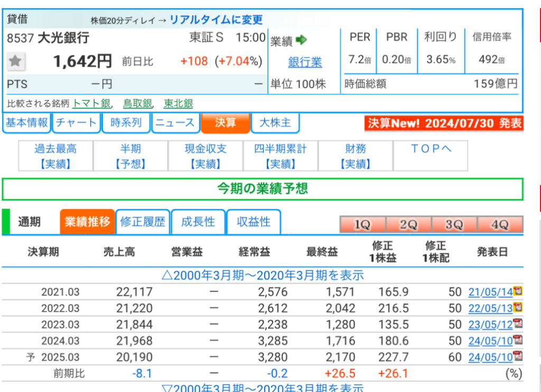Click the 通期 label
This screenshot has height=392, width=541.
[x=30, y=221]
